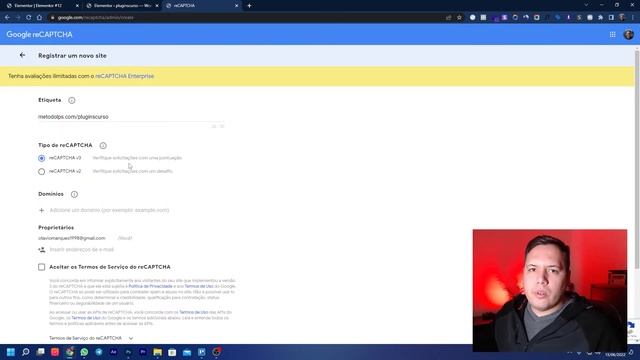Open File Explorer from the taskbar
The image size is (640, 360).
pos(158,352)
